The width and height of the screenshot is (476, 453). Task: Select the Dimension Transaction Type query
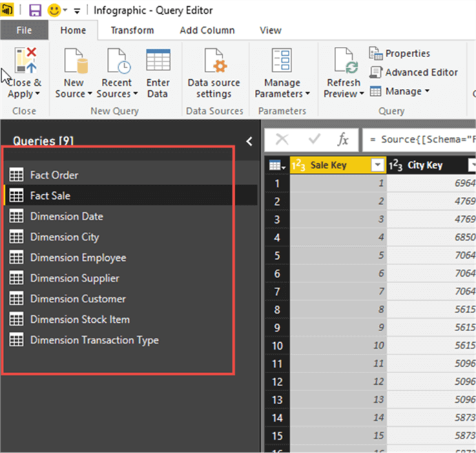(x=130, y=340)
